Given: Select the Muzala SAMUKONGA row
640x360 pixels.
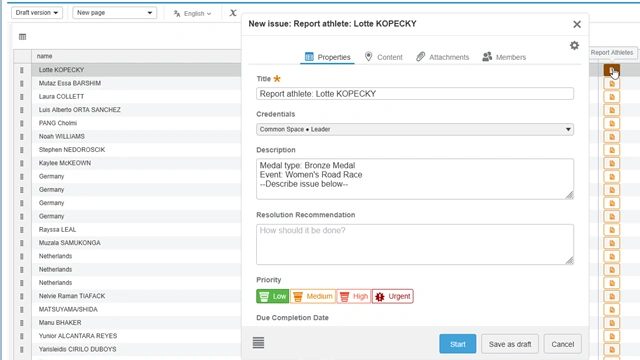Looking at the screenshot, I should (x=136, y=243).
